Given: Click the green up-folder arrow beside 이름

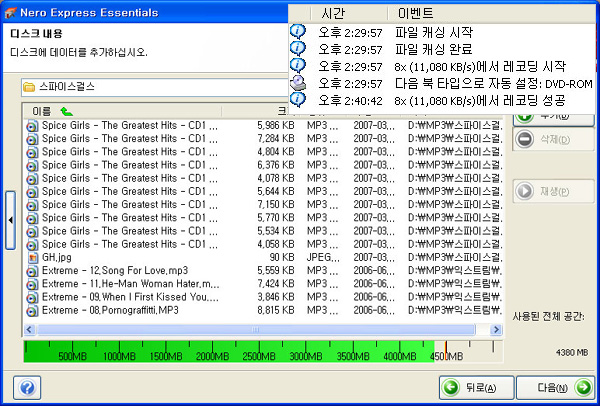Looking at the screenshot, I should coord(67,112).
